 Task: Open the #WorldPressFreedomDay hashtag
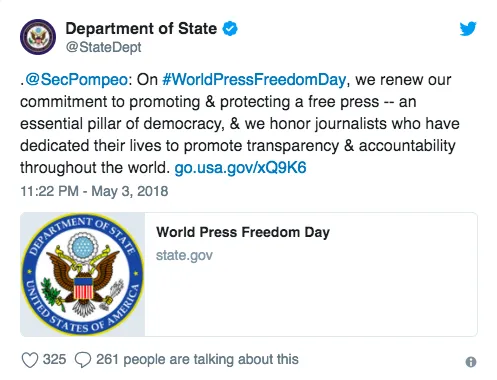coord(254,80)
